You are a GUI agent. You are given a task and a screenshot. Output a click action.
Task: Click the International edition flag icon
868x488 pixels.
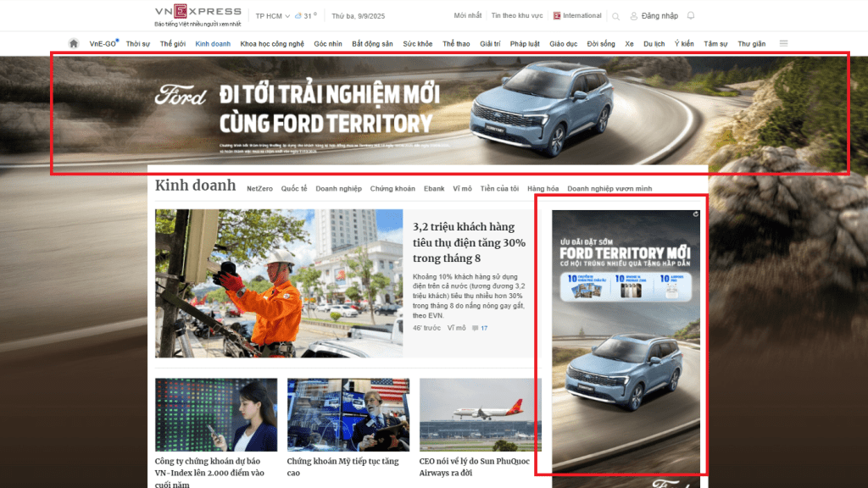[x=557, y=16]
